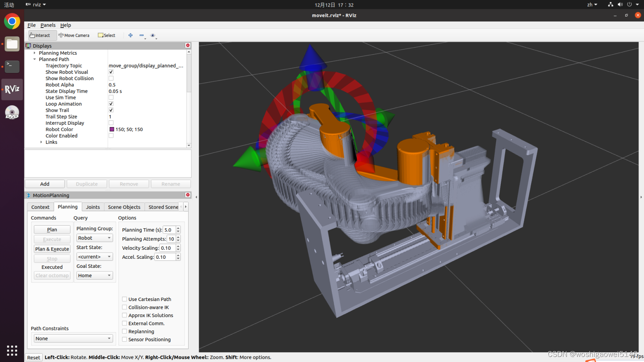Open the Path Constraints dropdown
Screen dimensions: 644x362
coord(73,339)
